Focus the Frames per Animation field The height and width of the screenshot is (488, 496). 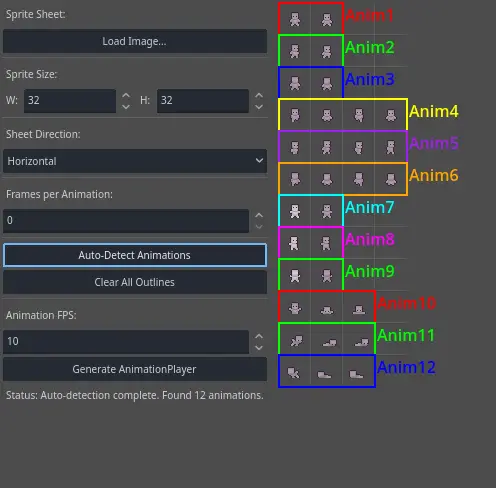(x=126, y=221)
